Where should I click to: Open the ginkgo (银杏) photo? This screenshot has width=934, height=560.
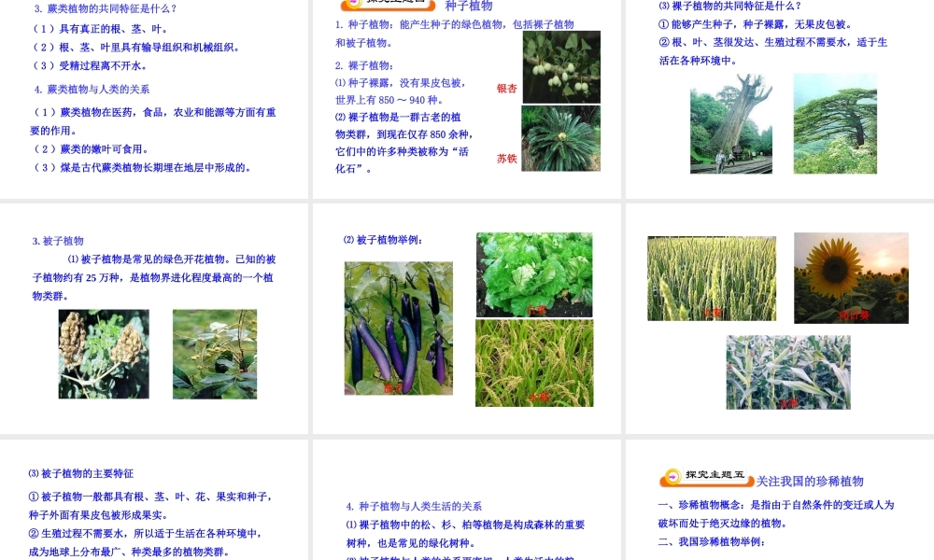561,67
